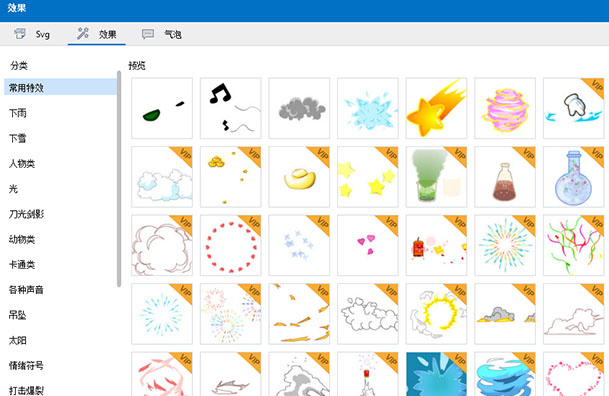Select the red firecracker effect

pyautogui.click(x=437, y=245)
